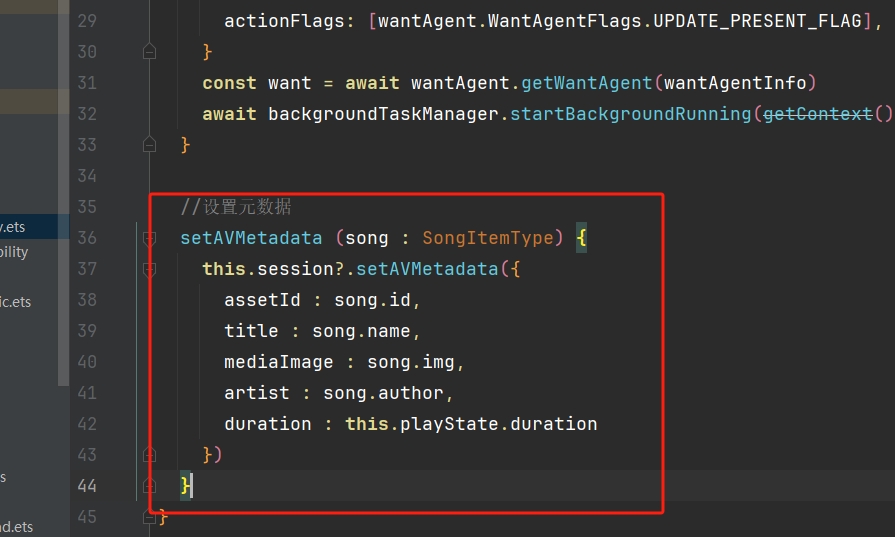Click the deprecated getContext call
Screen dimensions: 895x537
817,114
